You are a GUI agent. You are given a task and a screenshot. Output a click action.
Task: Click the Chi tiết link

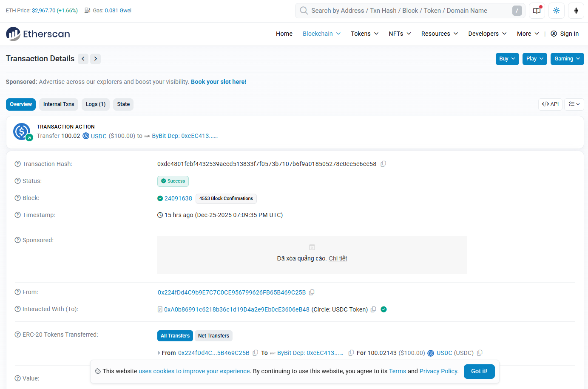[338, 258]
